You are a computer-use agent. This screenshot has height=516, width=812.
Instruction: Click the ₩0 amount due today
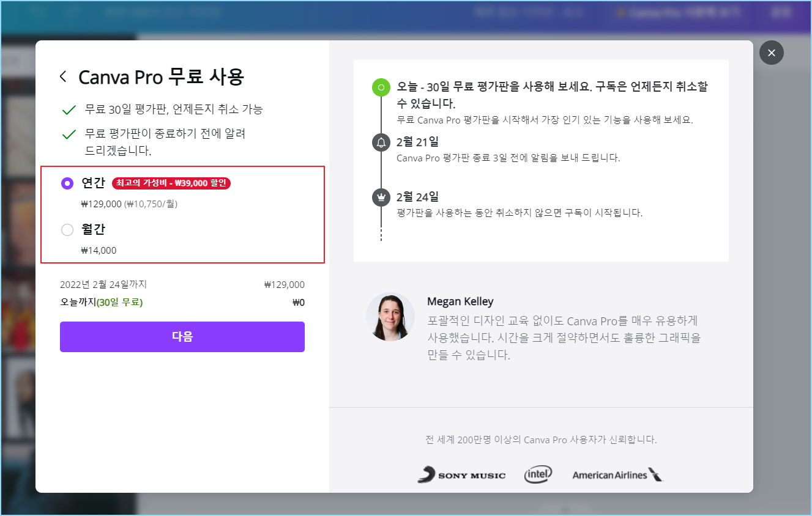[299, 302]
